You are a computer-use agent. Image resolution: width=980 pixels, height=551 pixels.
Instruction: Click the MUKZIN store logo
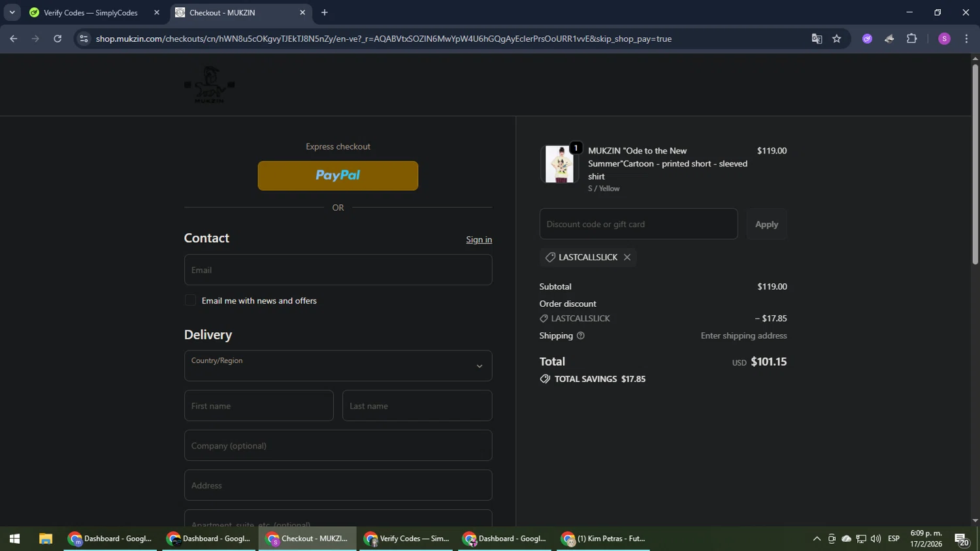click(x=209, y=85)
